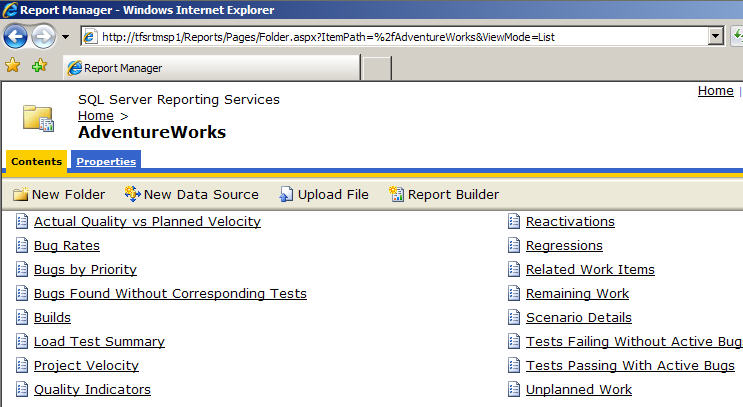The image size is (743, 407).
Task: Click the address bar URL field
Action: pyautogui.click(x=394, y=36)
